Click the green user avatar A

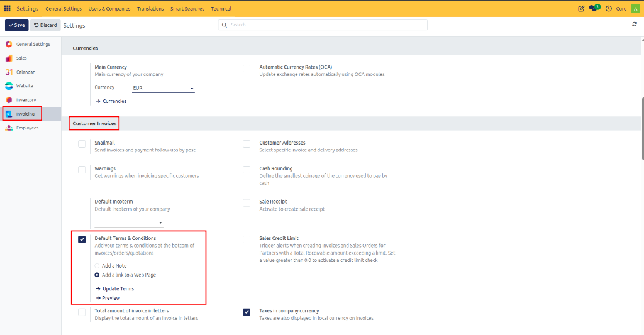coord(635,9)
